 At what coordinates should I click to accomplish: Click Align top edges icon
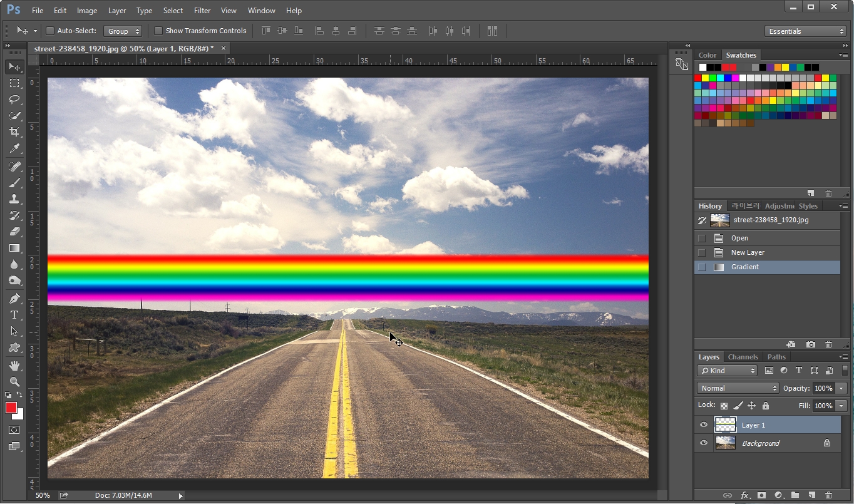[x=266, y=31]
